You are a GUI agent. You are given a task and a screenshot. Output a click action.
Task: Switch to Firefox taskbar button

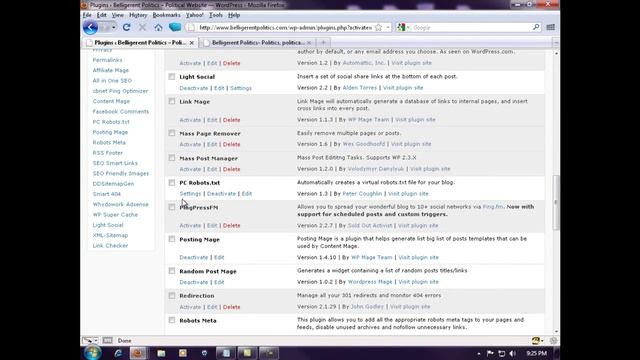(138, 353)
